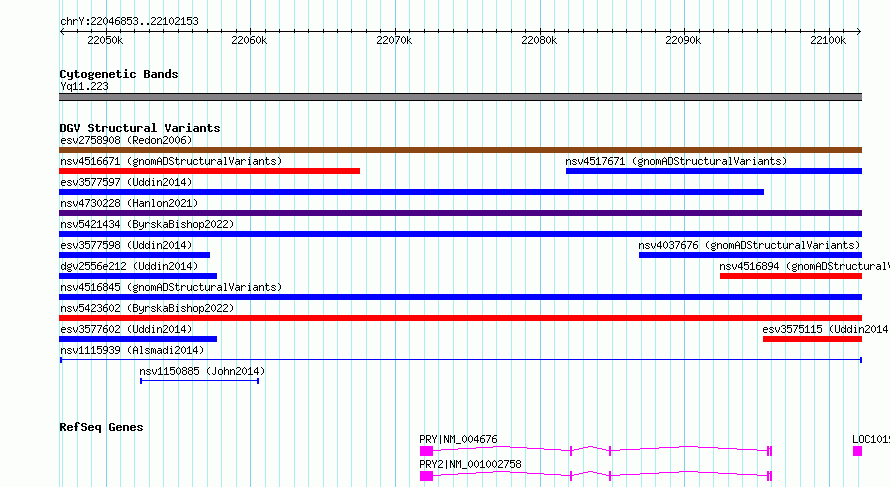Viewport: 890px width, 487px height.
Task: Open the esv3575115 label text
Action: [825, 329]
